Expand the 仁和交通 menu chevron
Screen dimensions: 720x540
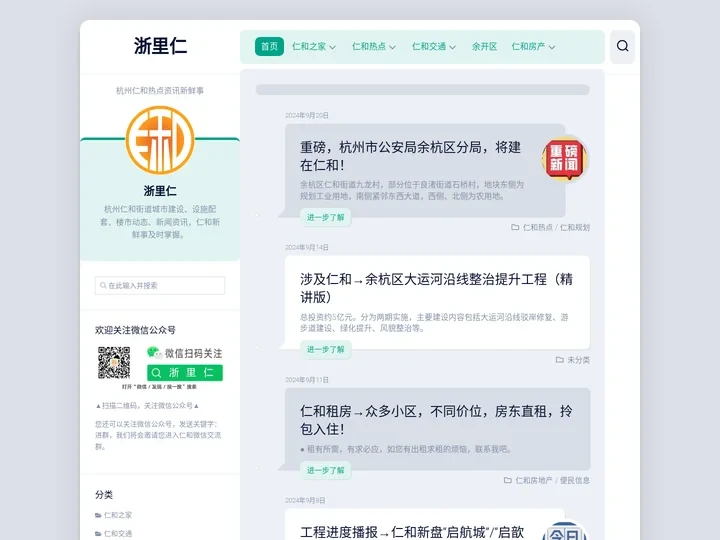[x=452, y=47]
